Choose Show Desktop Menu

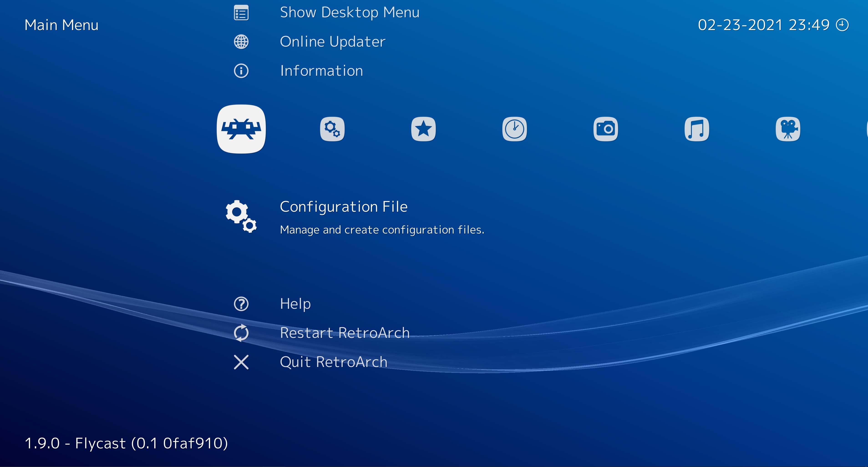click(350, 13)
